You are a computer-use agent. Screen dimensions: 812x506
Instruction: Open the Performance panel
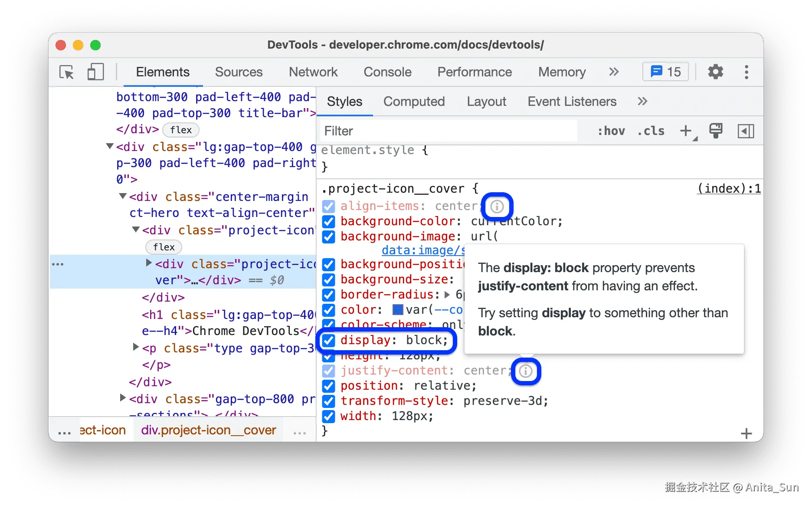(x=475, y=72)
